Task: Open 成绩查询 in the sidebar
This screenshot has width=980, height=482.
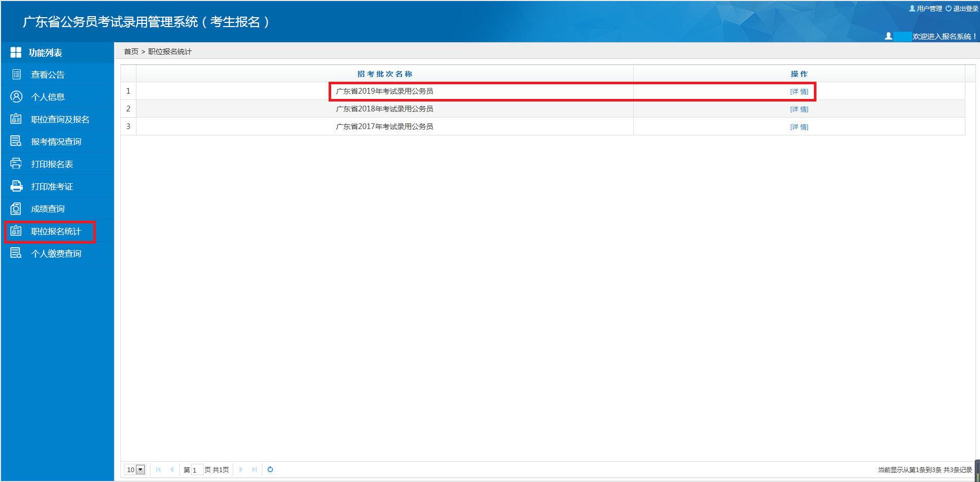Action: [x=57, y=209]
